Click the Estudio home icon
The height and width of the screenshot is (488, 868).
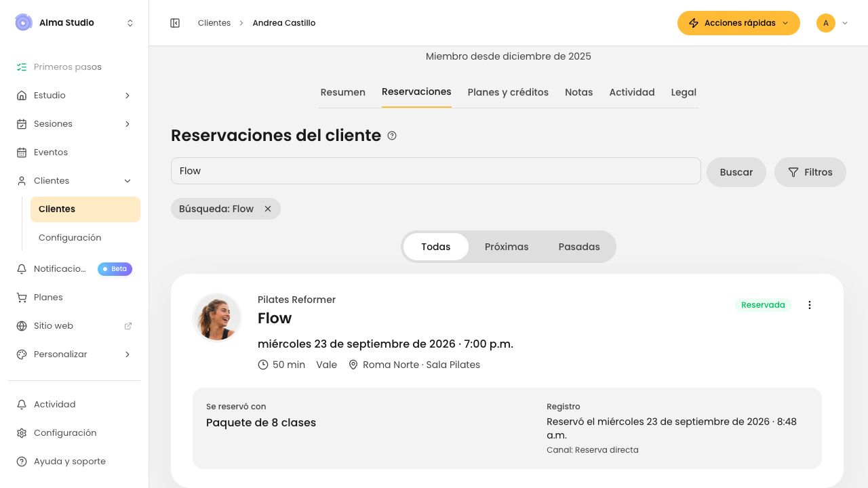point(22,96)
